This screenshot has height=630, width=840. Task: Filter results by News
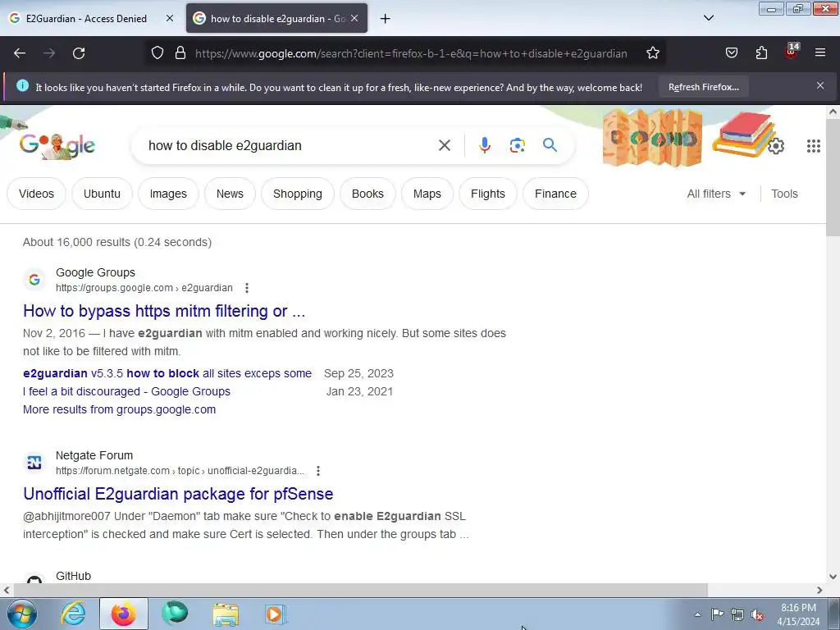(x=230, y=194)
